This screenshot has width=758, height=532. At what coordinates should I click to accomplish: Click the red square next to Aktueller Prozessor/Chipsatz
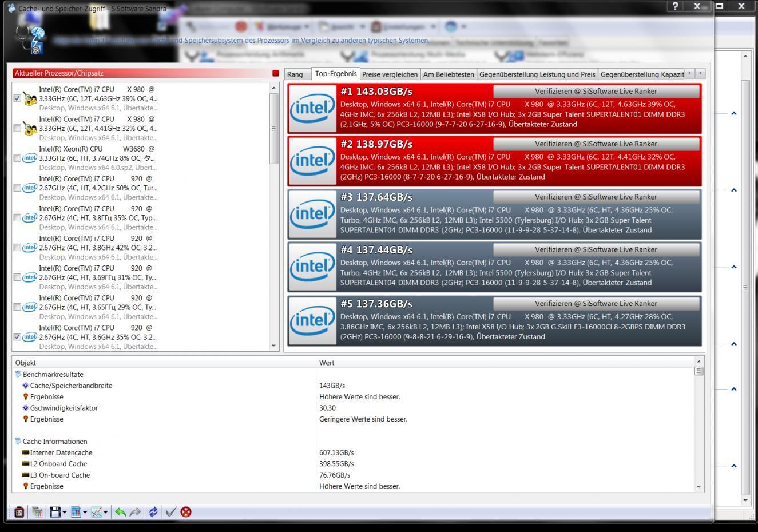point(276,73)
